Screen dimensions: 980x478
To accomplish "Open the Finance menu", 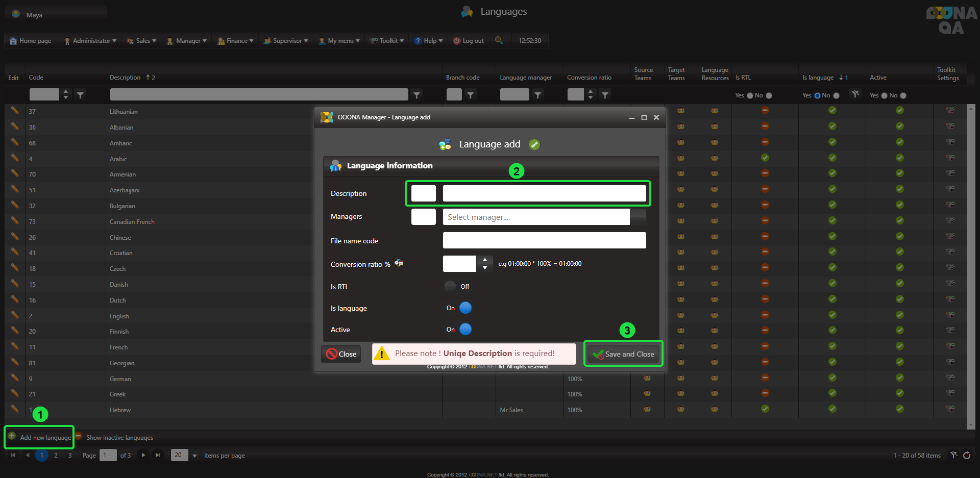I will click(236, 41).
